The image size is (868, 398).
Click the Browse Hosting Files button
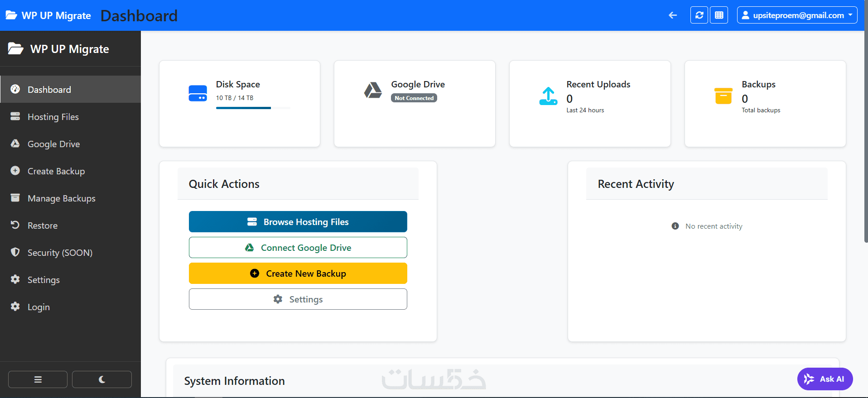298,222
